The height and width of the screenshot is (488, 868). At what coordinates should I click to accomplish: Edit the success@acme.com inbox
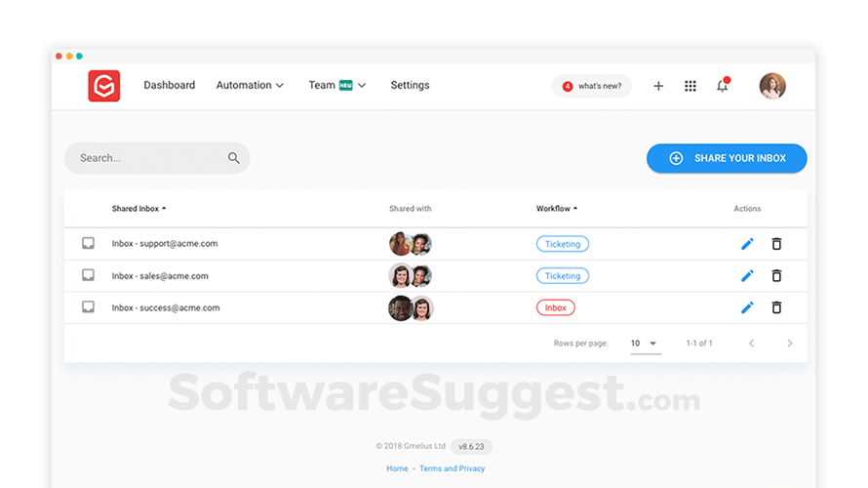(747, 307)
